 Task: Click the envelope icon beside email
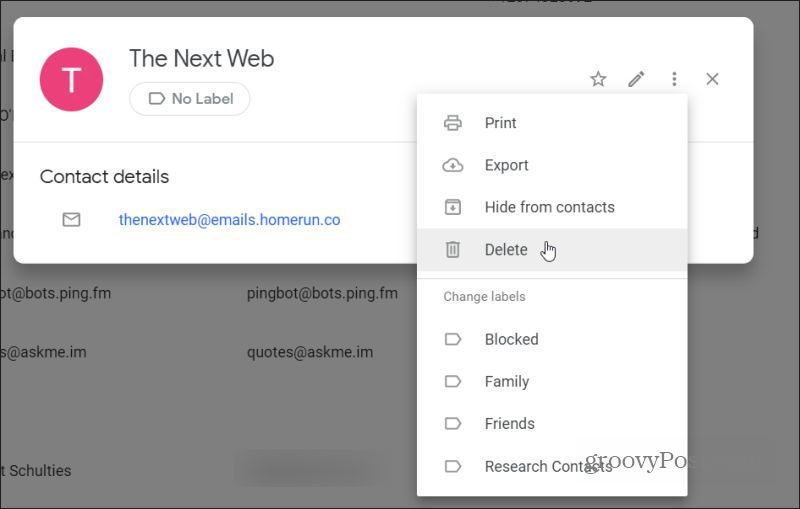point(71,220)
